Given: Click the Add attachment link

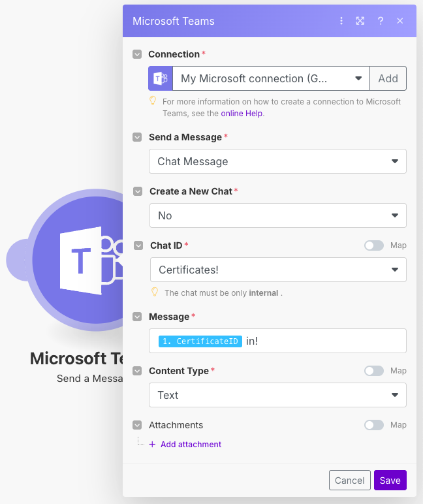Looking at the screenshot, I should coord(191,444).
